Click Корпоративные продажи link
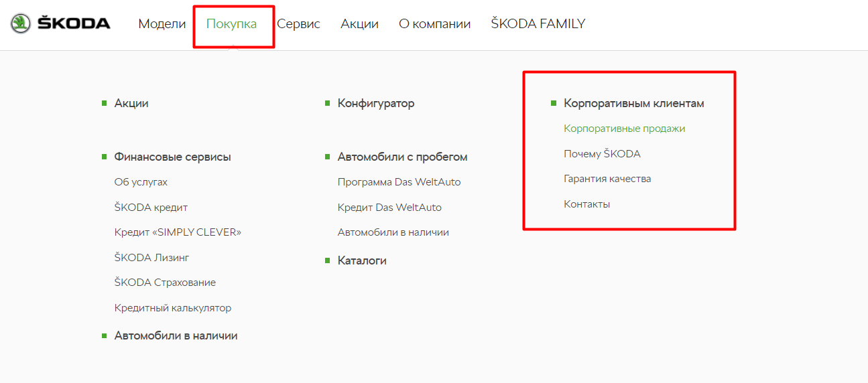 [625, 129]
